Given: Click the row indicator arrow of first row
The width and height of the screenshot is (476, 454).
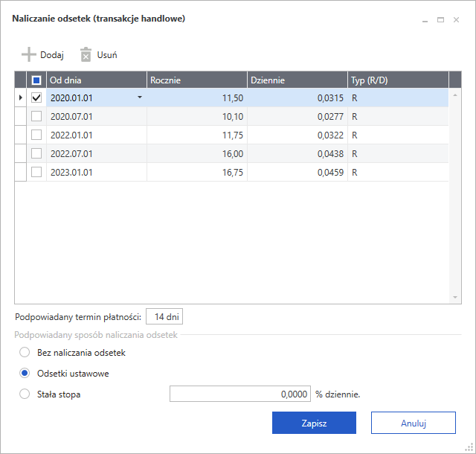Looking at the screenshot, I should (x=20, y=97).
